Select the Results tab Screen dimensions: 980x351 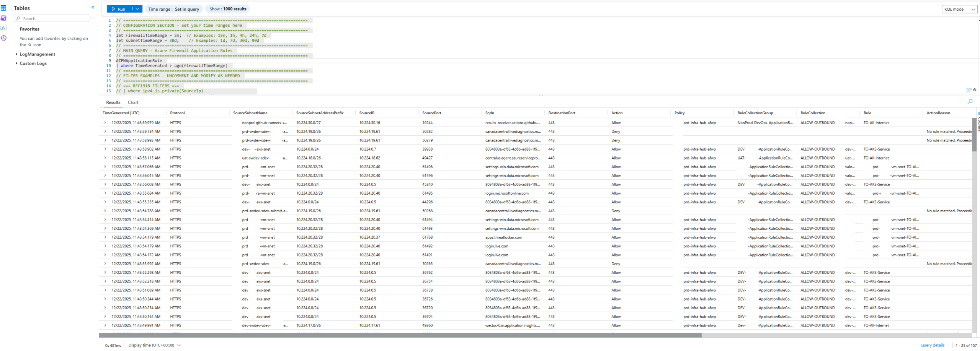(113, 102)
